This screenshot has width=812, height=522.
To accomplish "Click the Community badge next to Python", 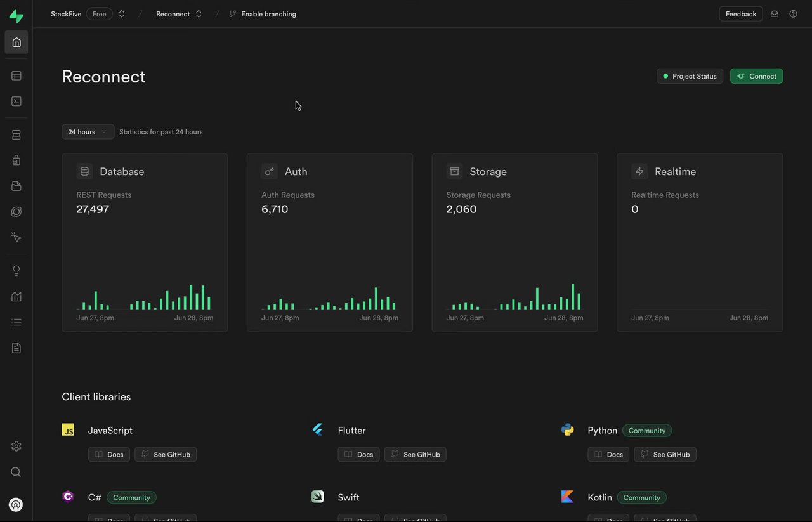I will (x=647, y=431).
